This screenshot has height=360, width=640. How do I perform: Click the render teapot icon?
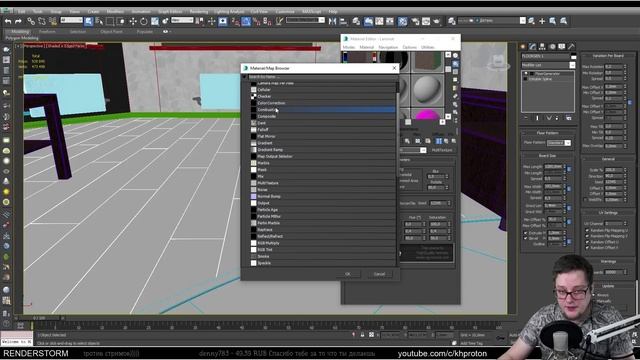[x=436, y=21]
